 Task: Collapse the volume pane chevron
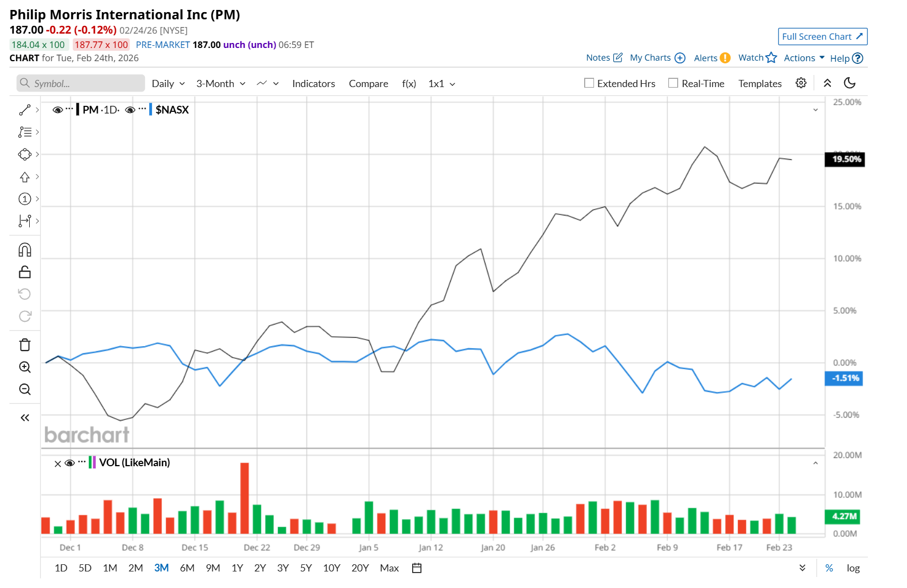(816, 463)
